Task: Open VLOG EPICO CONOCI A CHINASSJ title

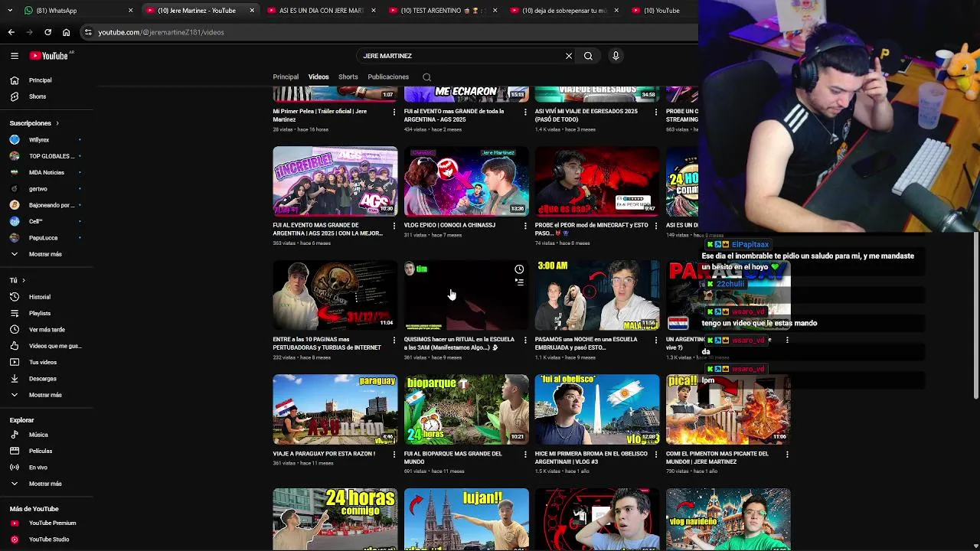Action: pos(449,225)
